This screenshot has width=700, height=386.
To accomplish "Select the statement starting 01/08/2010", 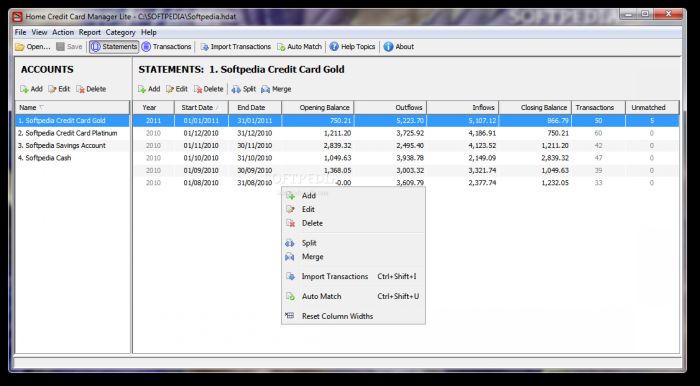I will tap(406, 183).
